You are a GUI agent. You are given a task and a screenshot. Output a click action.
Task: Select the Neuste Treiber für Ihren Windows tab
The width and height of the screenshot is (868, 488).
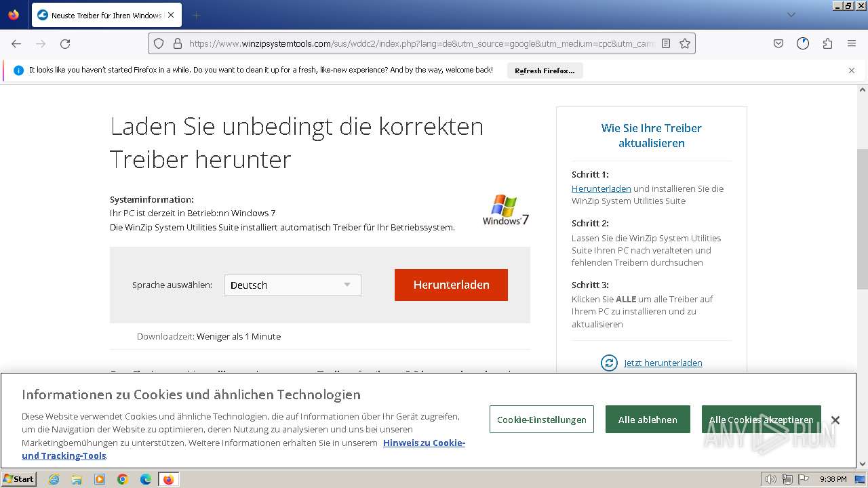pos(106,15)
